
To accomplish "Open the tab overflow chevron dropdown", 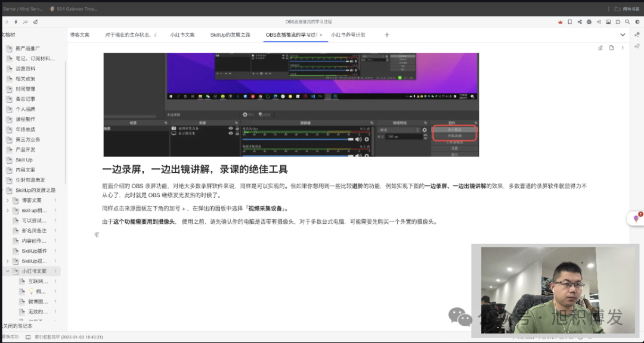I will [x=623, y=35].
